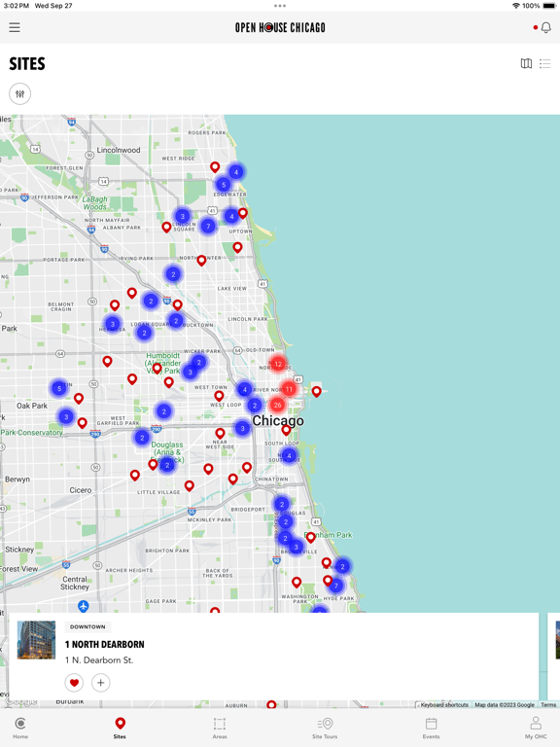560x747 pixels.
Task: Open the hamburger menu
Action: pyautogui.click(x=15, y=27)
